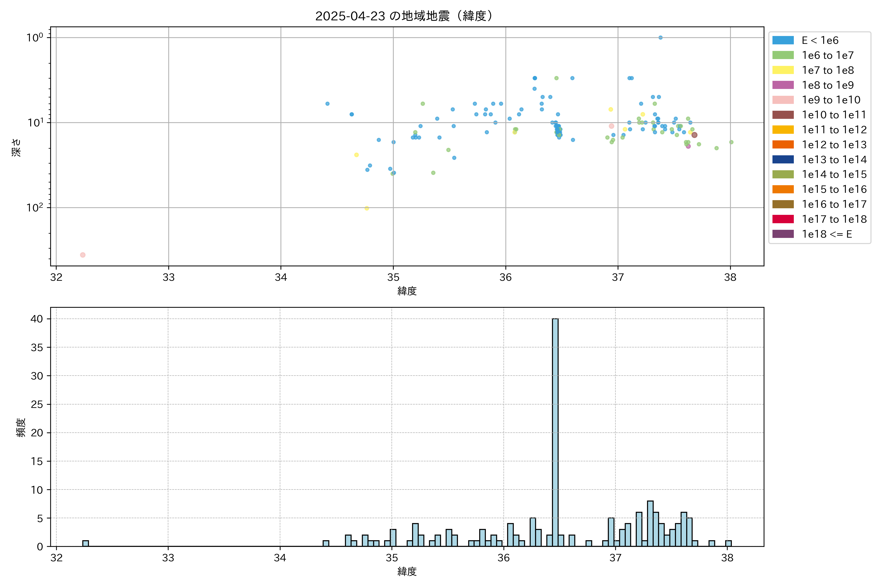Click the 緯度 label under the scatter plot
The image size is (882, 588).
tap(407, 291)
